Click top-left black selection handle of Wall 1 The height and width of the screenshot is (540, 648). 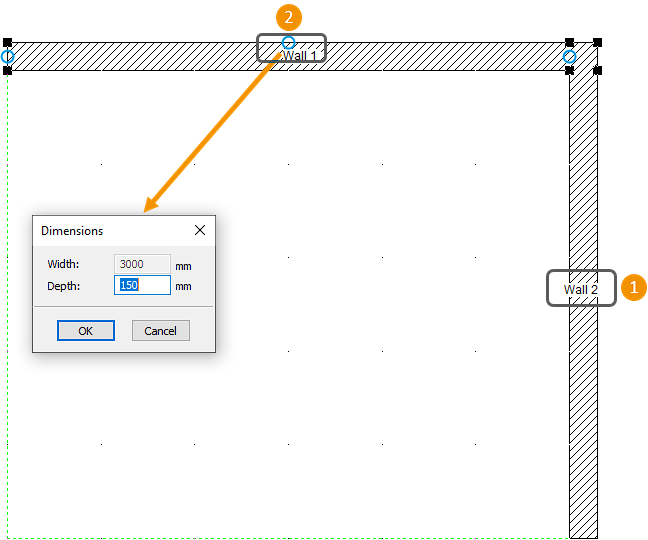[x=7, y=43]
